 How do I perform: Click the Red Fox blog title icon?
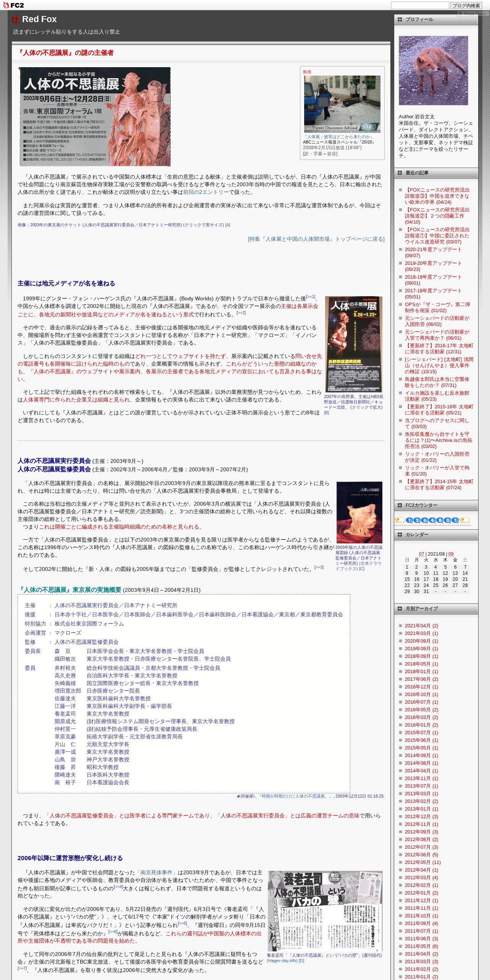16,19
